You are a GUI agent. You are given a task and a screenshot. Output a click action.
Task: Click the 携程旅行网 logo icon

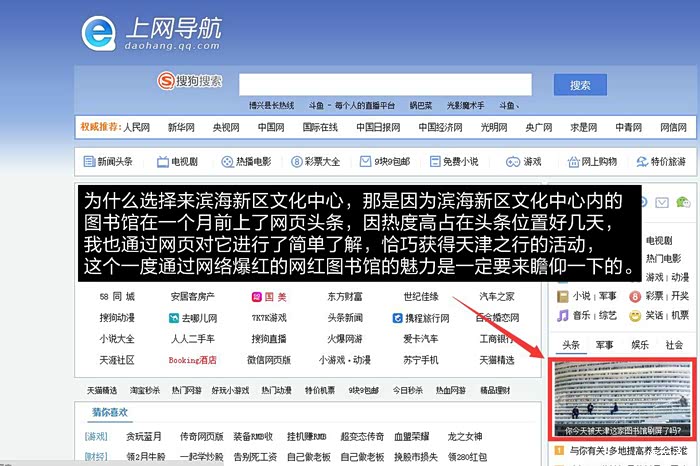tap(397, 318)
